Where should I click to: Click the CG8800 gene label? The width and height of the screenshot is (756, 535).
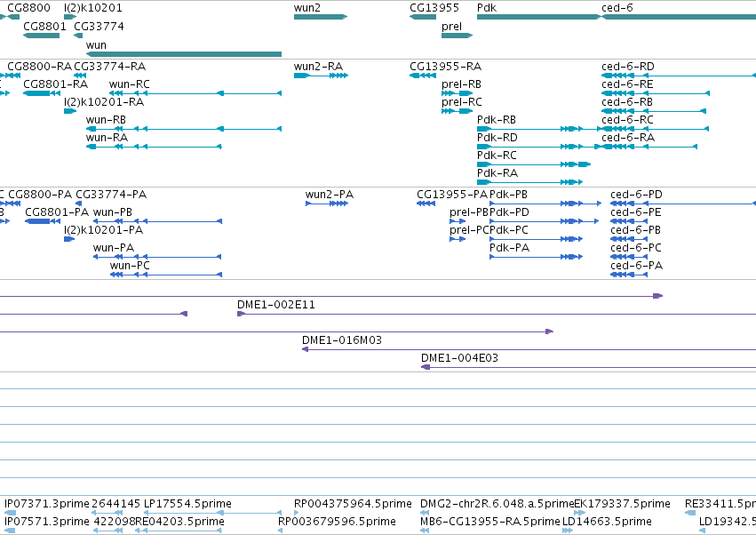point(28,8)
